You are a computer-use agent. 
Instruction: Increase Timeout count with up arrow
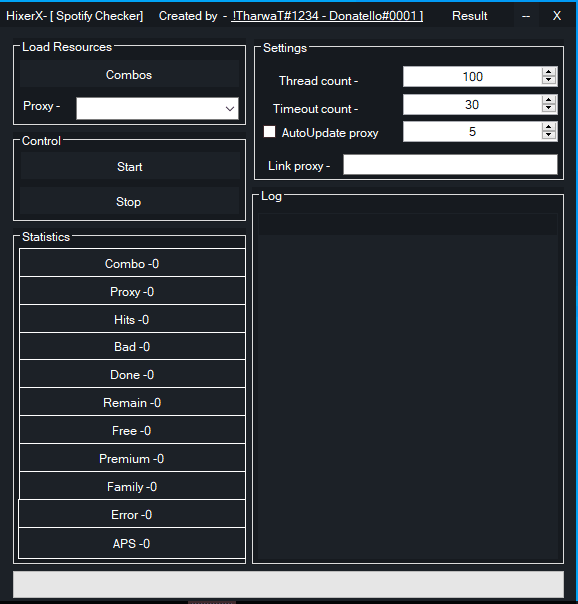pyautogui.click(x=549, y=100)
